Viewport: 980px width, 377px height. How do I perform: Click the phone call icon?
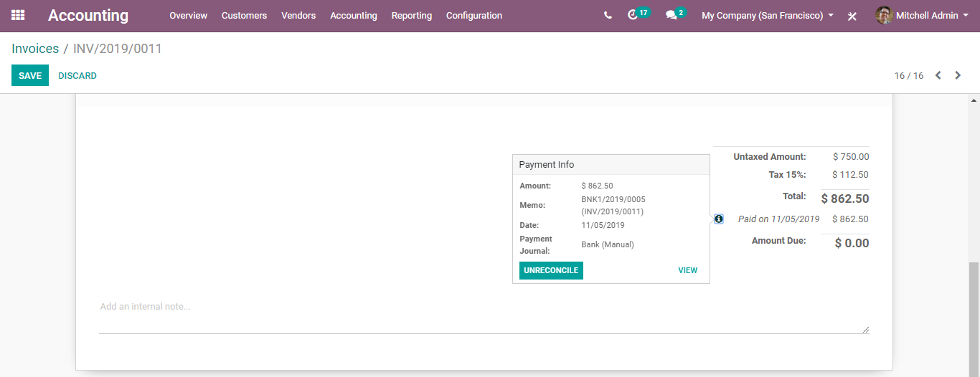pos(608,15)
